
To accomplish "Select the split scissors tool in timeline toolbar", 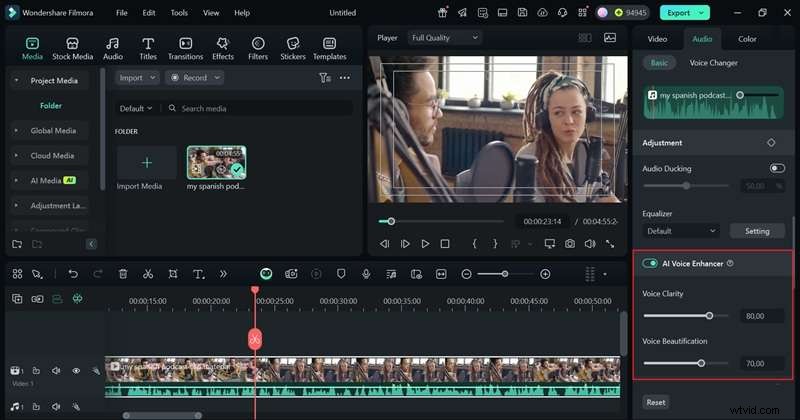I will pos(148,274).
